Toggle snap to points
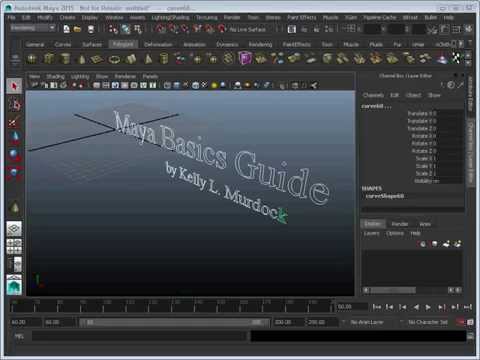Viewport: 480px width, 360px height. point(185,29)
